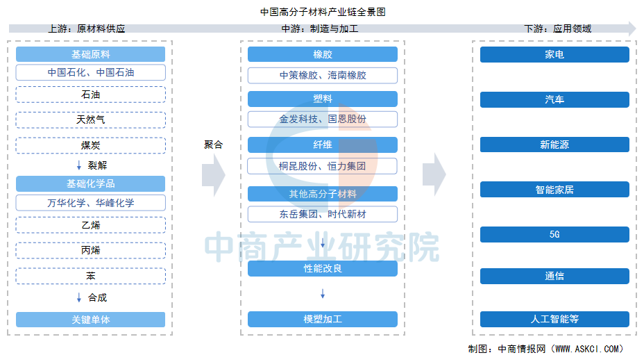Select the 5G application block

pos(554,234)
